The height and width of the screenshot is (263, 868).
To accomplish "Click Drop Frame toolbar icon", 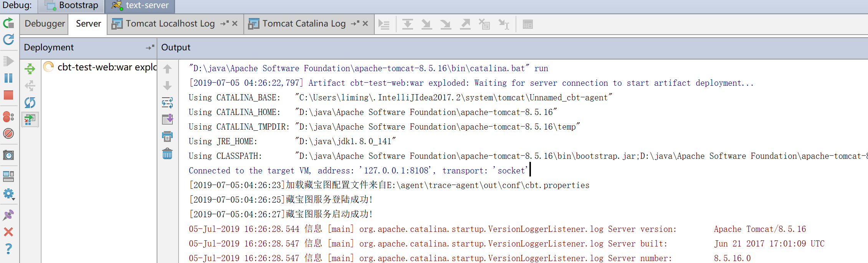I will (484, 25).
